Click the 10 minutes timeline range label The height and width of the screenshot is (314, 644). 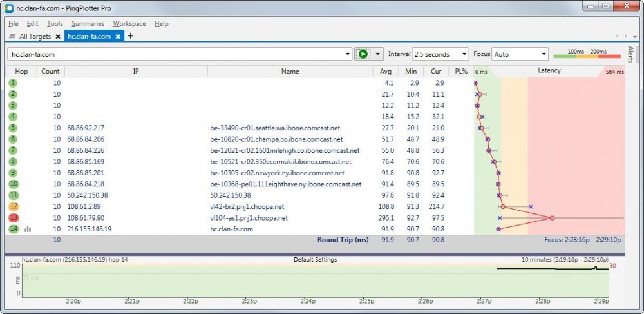point(565,260)
